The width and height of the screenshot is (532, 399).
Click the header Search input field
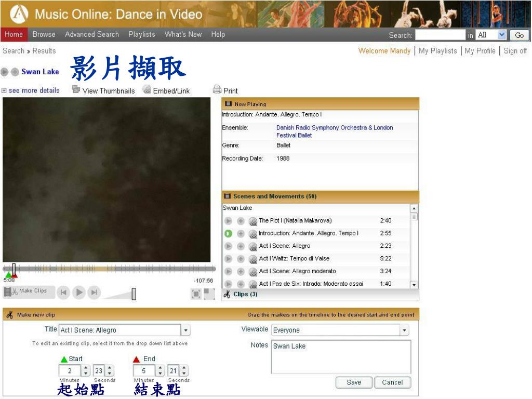click(440, 35)
